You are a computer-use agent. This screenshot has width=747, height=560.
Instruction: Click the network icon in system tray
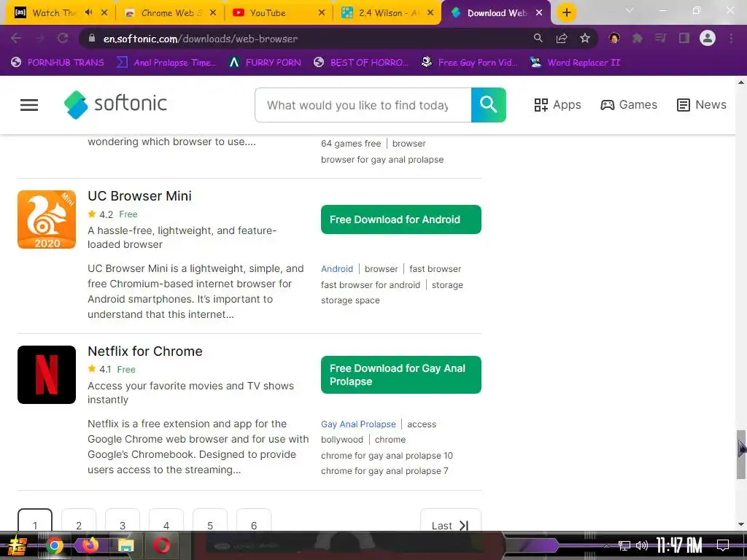[x=624, y=545]
